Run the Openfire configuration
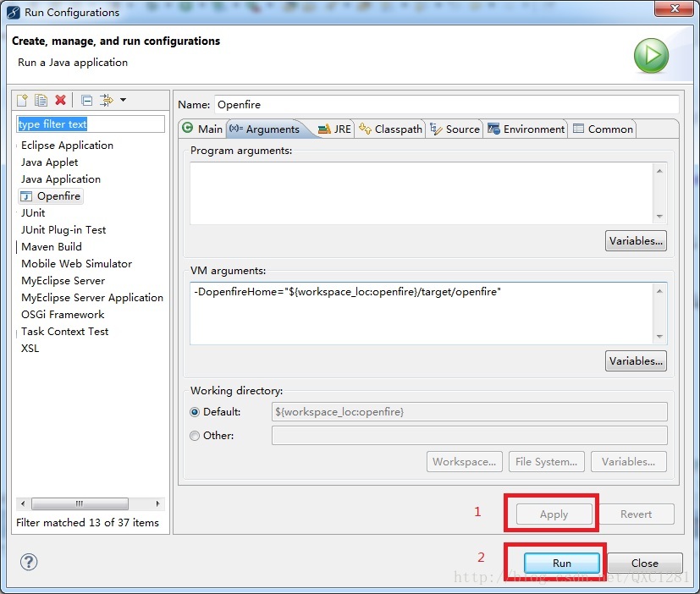This screenshot has height=594, width=700. (561, 564)
